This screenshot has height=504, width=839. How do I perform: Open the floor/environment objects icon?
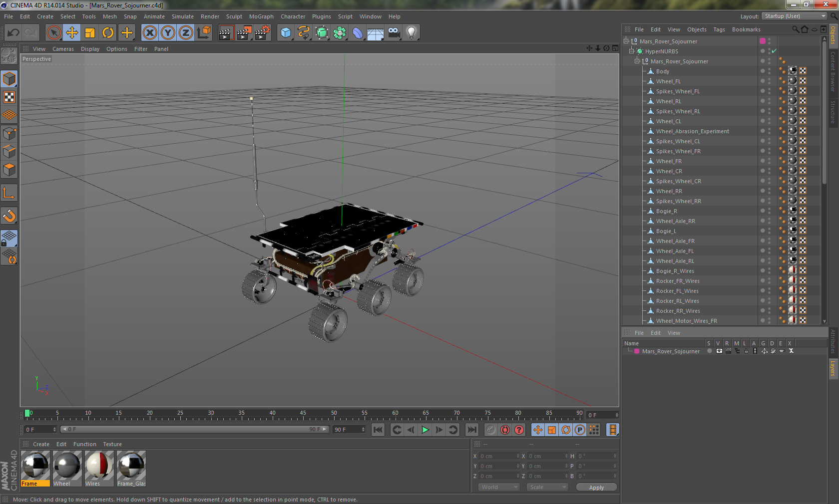(x=375, y=33)
